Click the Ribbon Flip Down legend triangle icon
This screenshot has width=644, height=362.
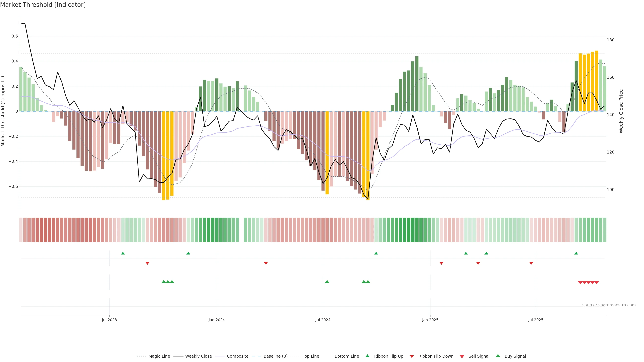tap(412, 356)
